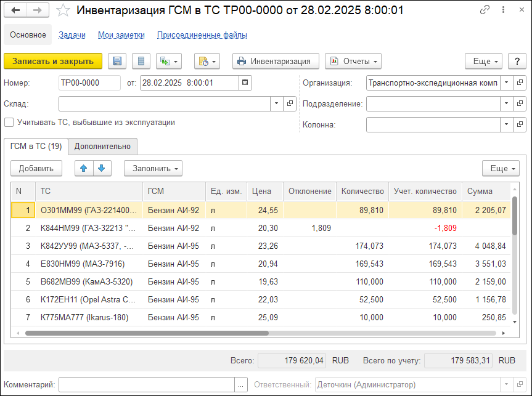
Task: Click the comment ellipsis button
Action: click(x=241, y=384)
